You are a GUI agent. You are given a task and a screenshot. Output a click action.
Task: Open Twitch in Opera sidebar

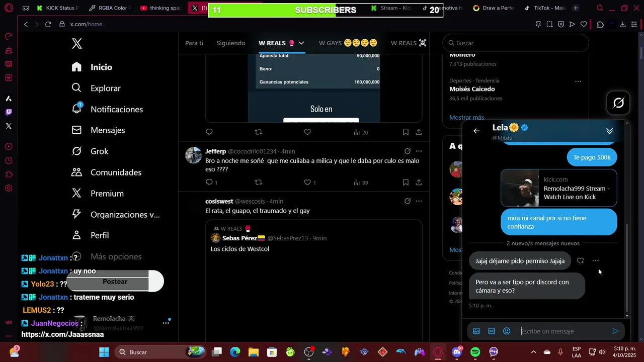(9, 112)
